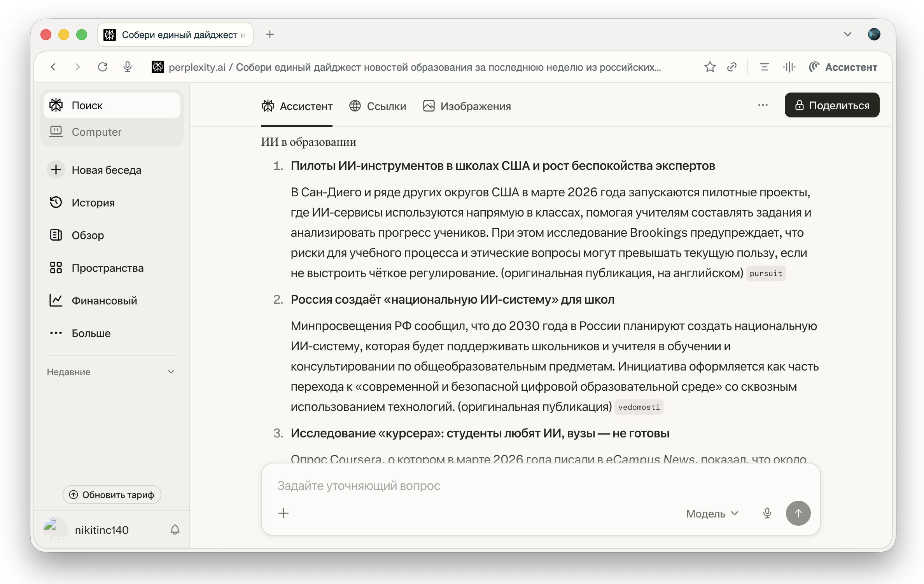Open the Ассистент panel in browser toolbar
Screen dimensions: 924x584
click(843, 67)
